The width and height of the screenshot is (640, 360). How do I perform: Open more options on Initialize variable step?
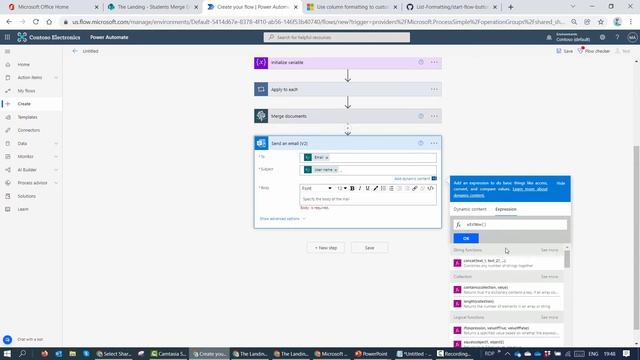[434, 62]
